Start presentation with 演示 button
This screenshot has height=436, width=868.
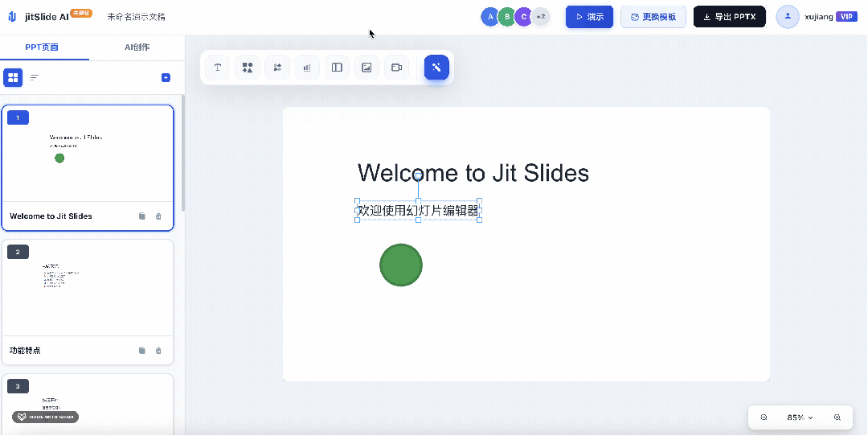point(590,17)
